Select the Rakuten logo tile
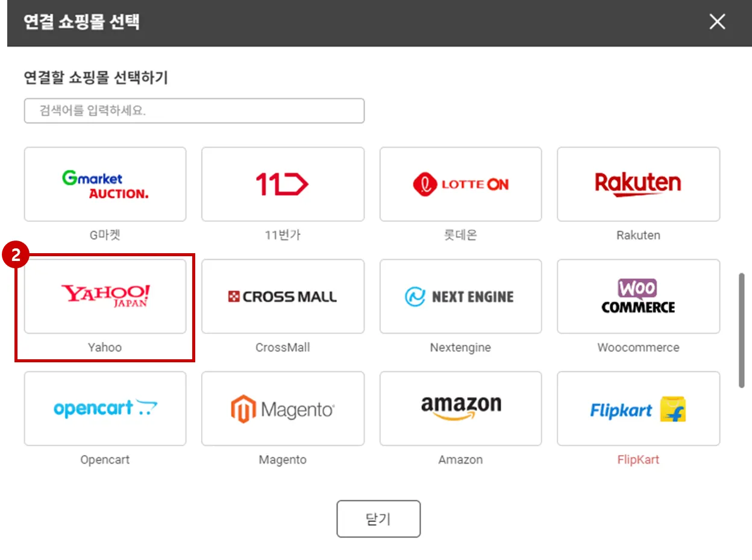 point(638,184)
